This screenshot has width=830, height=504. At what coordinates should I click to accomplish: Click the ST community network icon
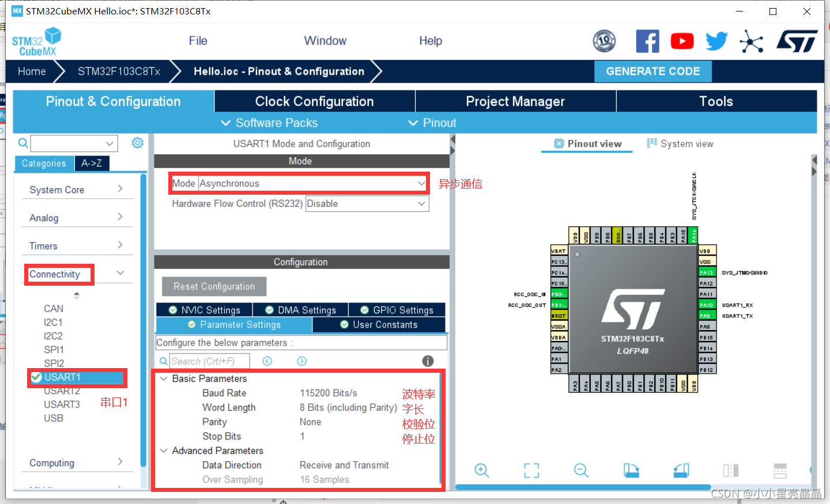click(752, 41)
